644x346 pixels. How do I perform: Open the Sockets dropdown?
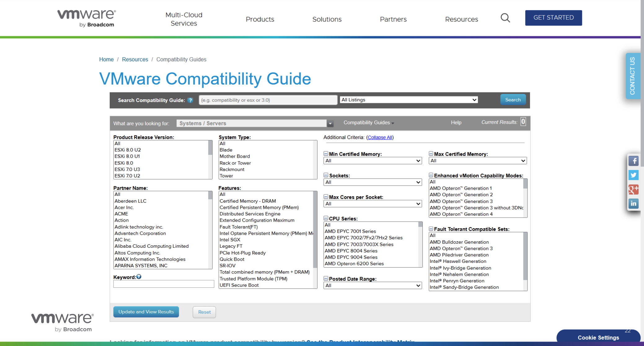point(373,182)
